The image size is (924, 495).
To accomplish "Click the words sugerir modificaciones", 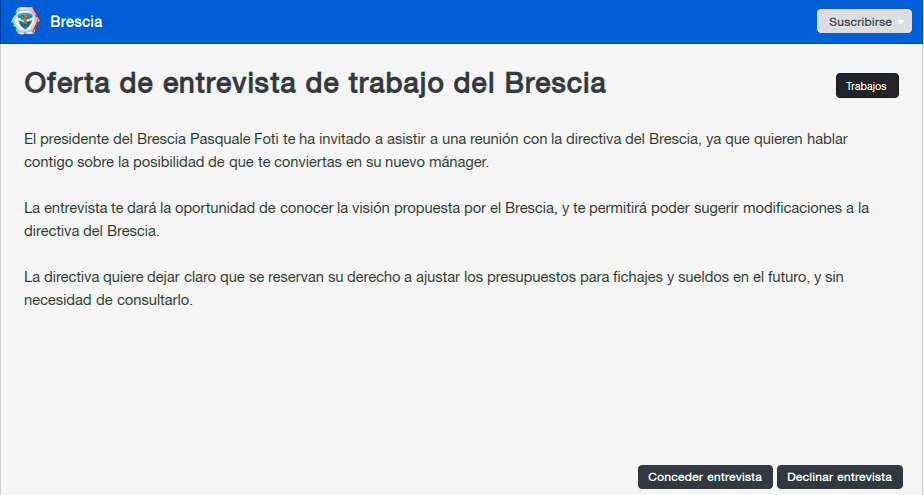I will 774,208.
